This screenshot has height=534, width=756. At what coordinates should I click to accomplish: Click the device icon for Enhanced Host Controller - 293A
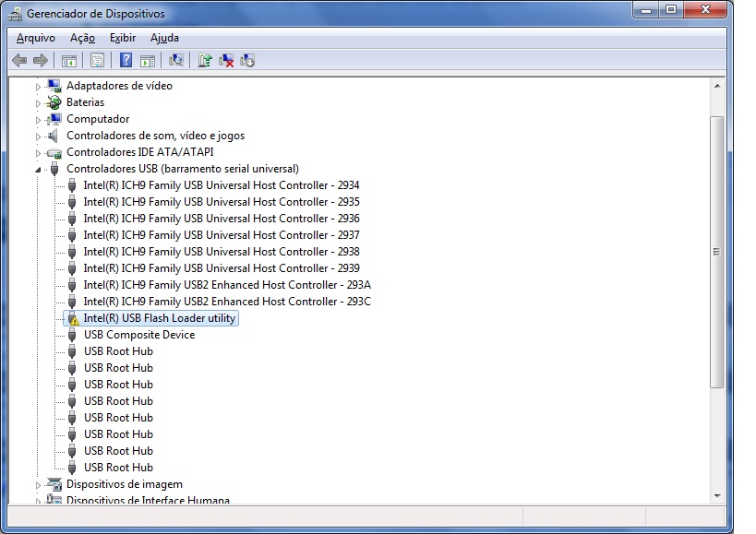pos(72,285)
